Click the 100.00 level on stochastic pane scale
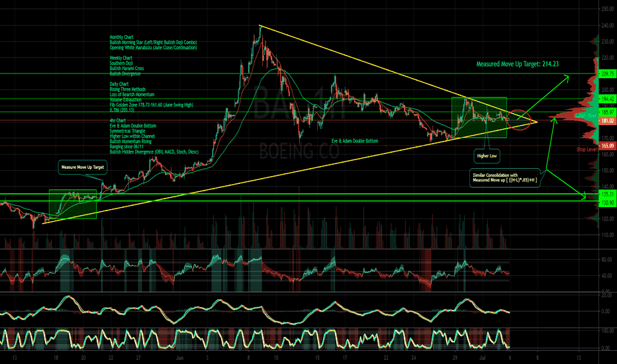This screenshot has height=364, width=617. click(608, 331)
